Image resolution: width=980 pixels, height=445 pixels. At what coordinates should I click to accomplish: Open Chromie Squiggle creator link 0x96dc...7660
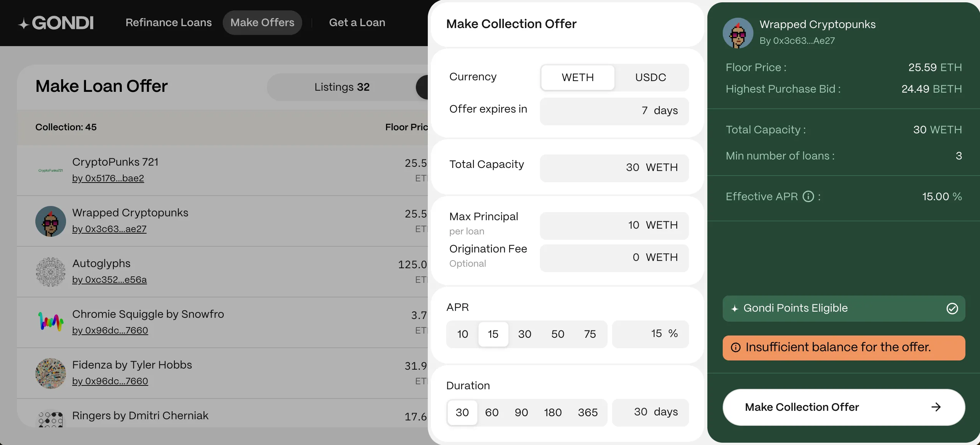[x=110, y=330]
